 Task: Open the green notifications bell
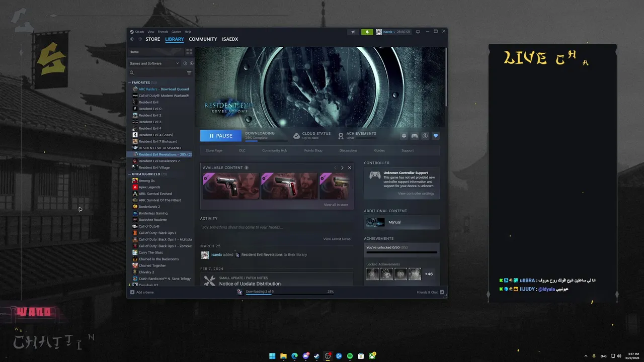pyautogui.click(x=367, y=32)
